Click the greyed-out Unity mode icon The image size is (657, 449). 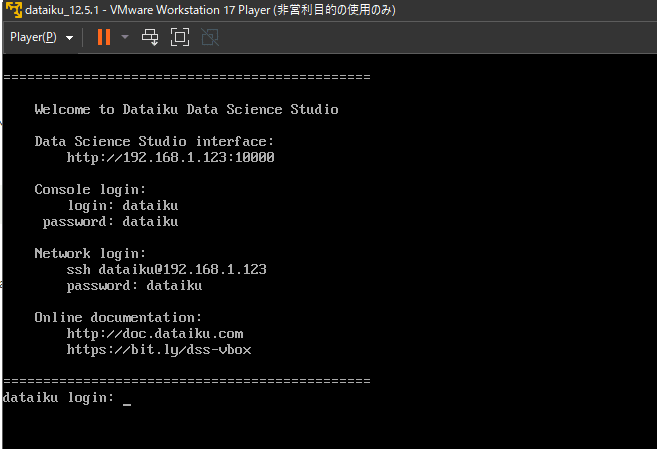210,37
